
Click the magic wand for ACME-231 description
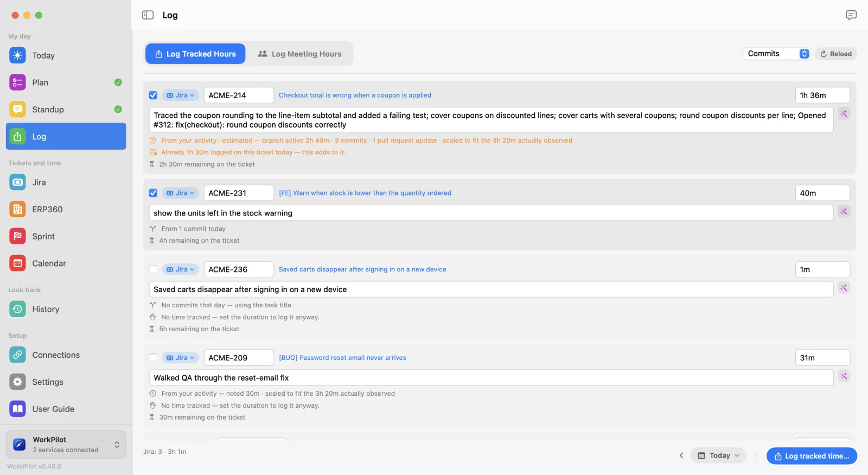click(844, 212)
